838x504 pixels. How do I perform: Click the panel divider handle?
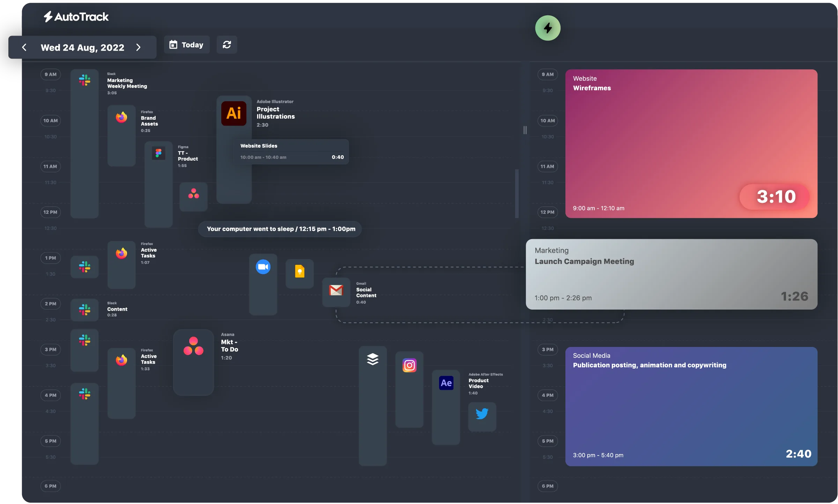[525, 130]
